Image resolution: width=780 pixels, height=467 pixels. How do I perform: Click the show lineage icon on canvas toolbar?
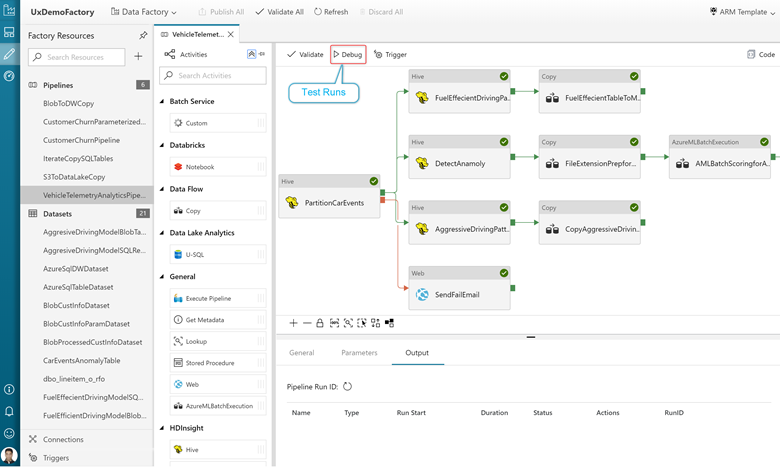[390, 323]
